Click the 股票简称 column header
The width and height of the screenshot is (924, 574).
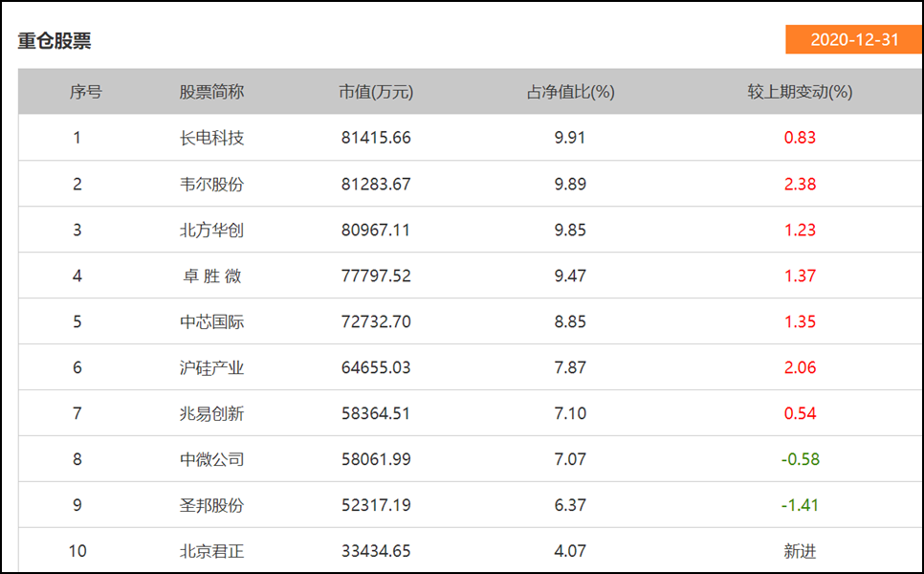pos(211,92)
